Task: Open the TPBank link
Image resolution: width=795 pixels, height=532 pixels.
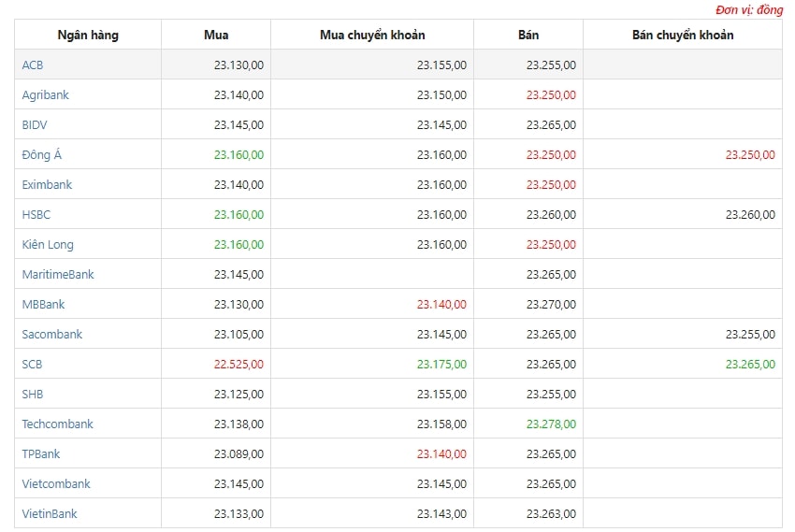Action: (40, 453)
